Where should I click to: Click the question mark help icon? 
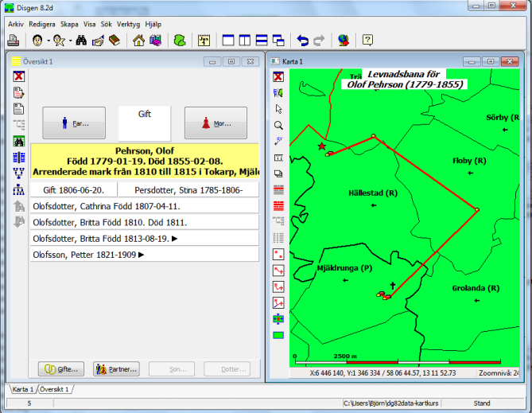pyautogui.click(x=367, y=40)
